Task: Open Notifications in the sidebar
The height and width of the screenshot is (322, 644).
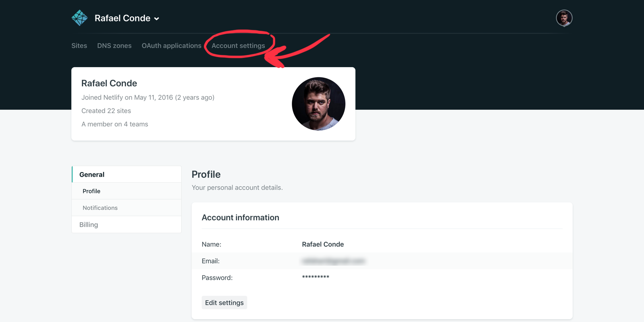Action: pos(100,208)
